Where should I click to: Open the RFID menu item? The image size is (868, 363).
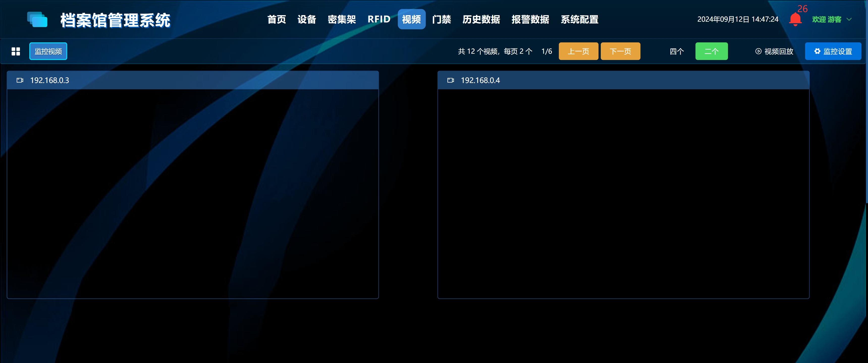(379, 19)
